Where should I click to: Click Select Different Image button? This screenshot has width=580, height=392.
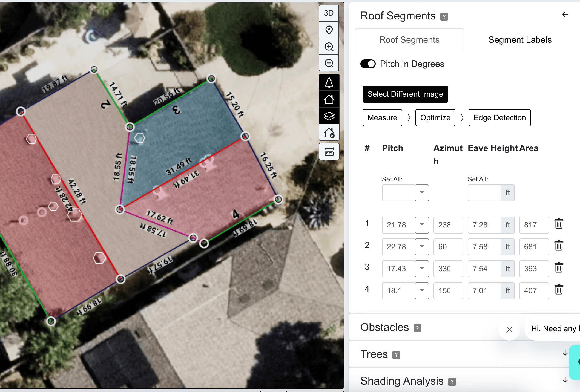coord(405,94)
